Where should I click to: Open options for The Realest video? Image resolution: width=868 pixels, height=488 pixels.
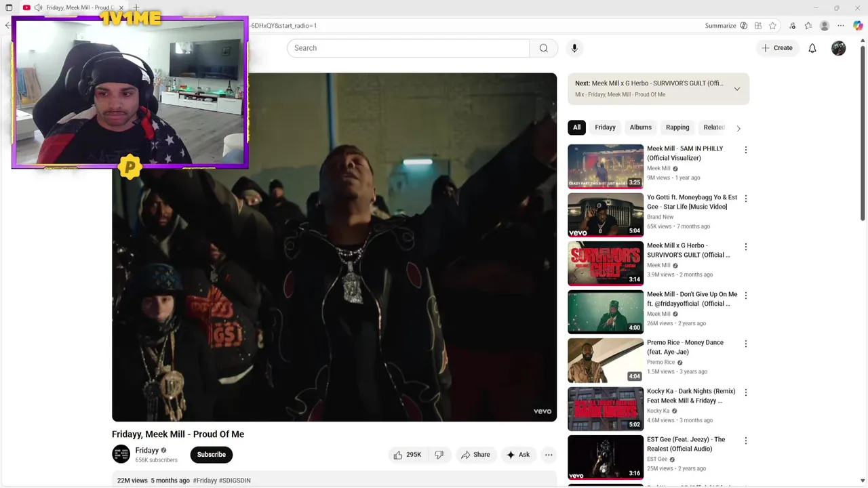click(746, 441)
